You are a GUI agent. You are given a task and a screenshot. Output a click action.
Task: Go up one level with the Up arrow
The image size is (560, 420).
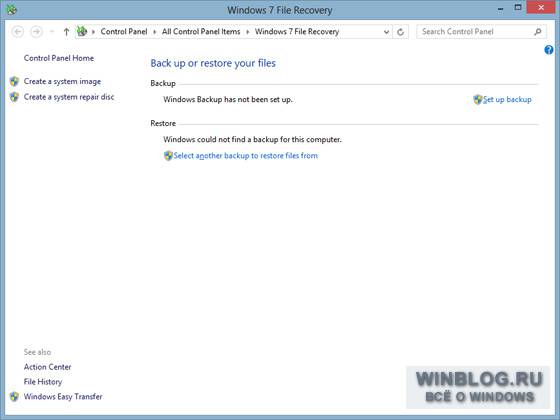tap(66, 32)
